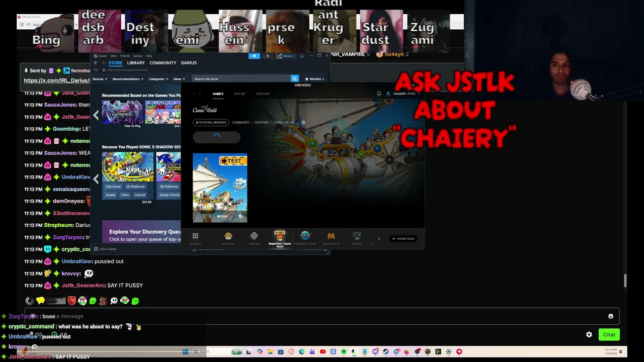
Task: Open Steam COMMUNITY tab
Action: coord(163,63)
